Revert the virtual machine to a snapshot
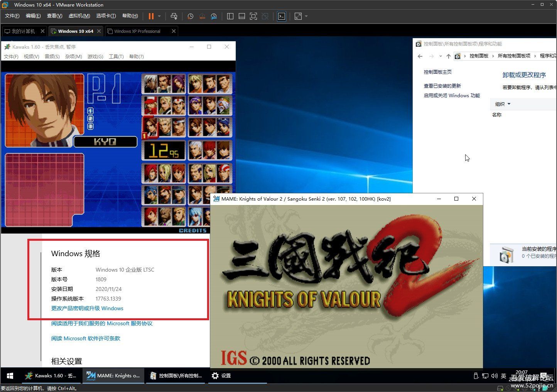The image size is (557, 392). 202,16
